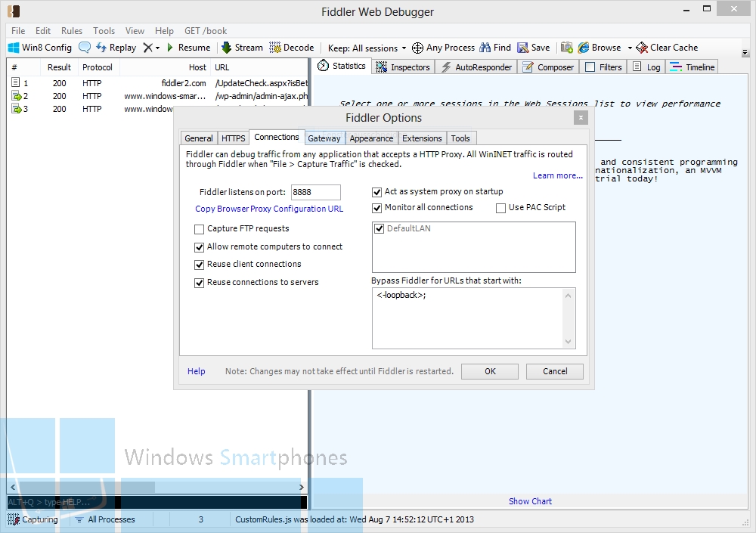Check the Use PAC Script box
Image resolution: width=756 pixels, height=533 pixels.
[501, 208]
